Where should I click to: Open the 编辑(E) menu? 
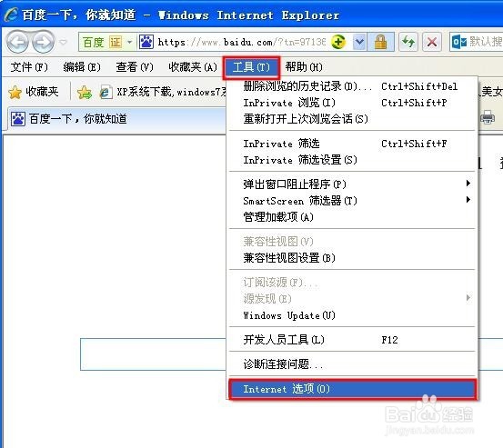click(x=82, y=67)
